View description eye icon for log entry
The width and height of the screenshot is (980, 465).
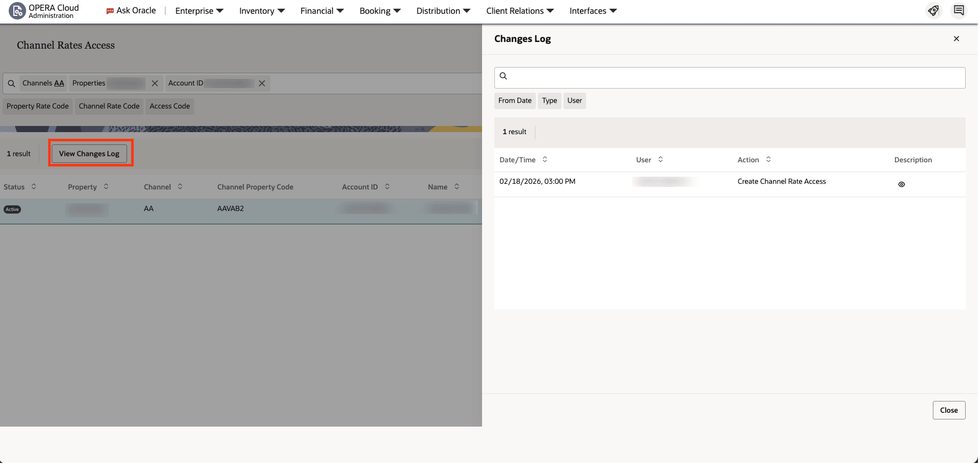(902, 185)
